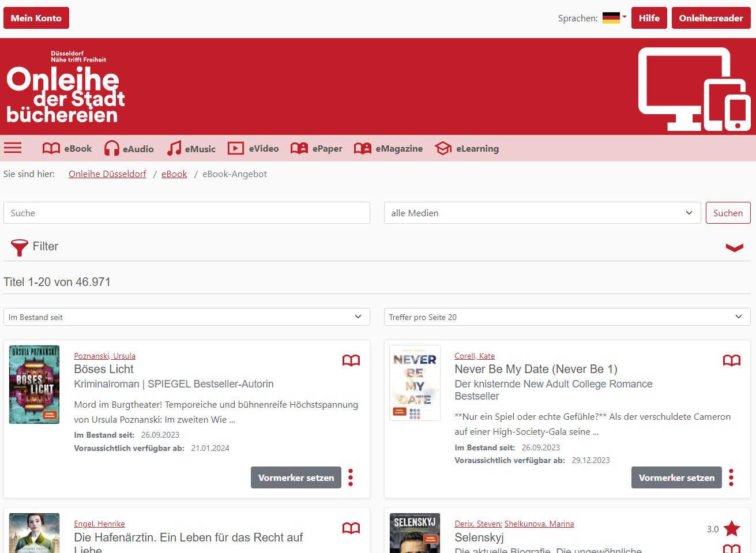Click the red Filter funnel icon
This screenshot has height=553, width=756.
(20, 247)
